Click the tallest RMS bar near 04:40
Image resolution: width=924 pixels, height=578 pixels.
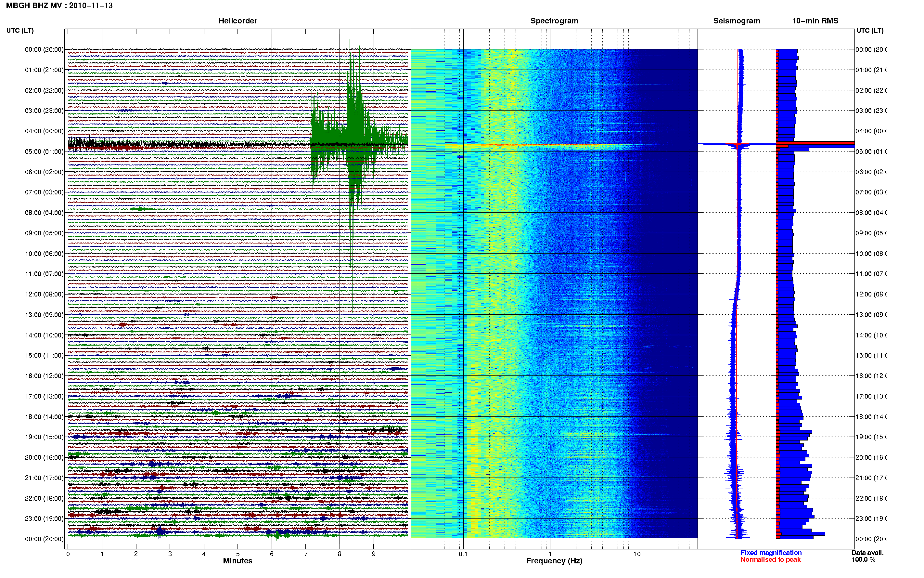click(x=815, y=143)
